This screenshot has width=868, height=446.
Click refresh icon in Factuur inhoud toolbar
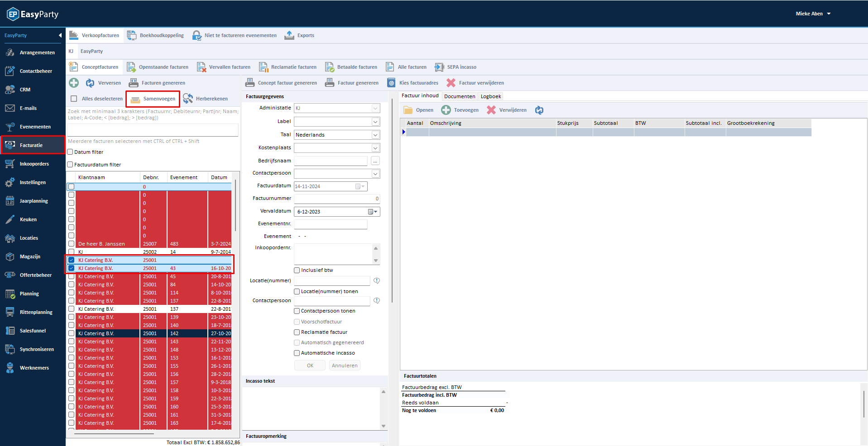tap(539, 110)
